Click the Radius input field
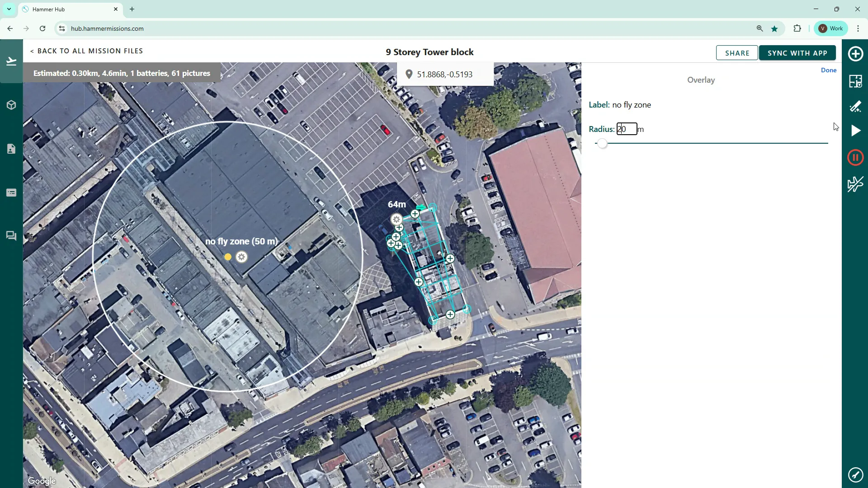Screen dimensions: 868x488 point(627,129)
